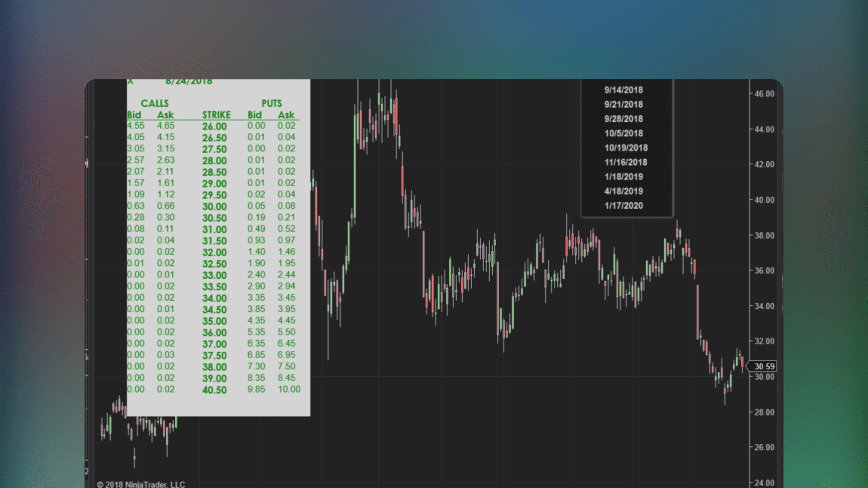Choose the 4/18/2019 expiration date
This screenshot has height=488, width=868.
(624, 191)
